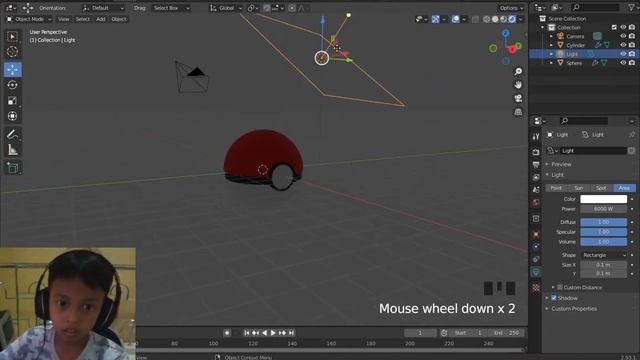Click the blue Z axis navigation gizmo ball
This screenshot has height=360, width=640.
tap(506, 33)
